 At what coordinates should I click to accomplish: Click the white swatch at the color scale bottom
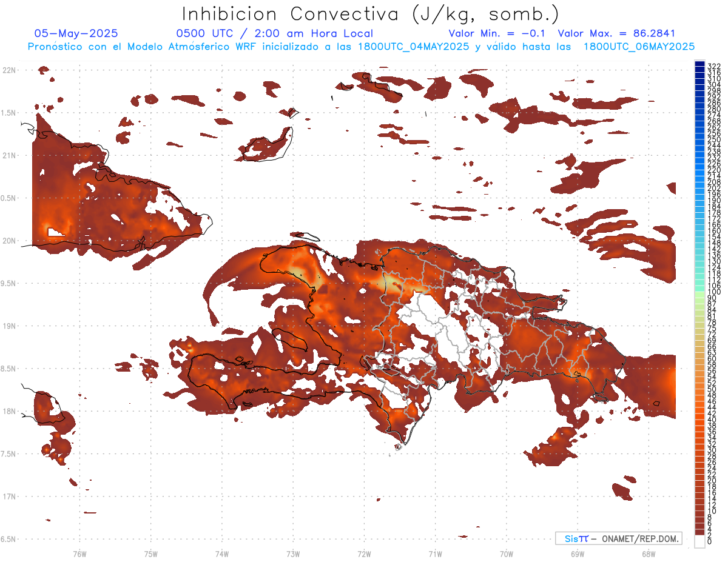pyautogui.click(x=700, y=540)
